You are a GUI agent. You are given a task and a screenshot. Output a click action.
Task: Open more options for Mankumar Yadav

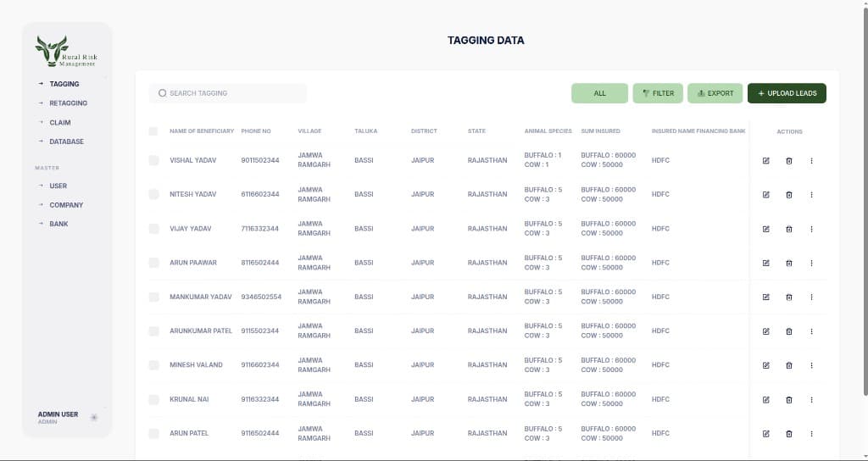[811, 297]
